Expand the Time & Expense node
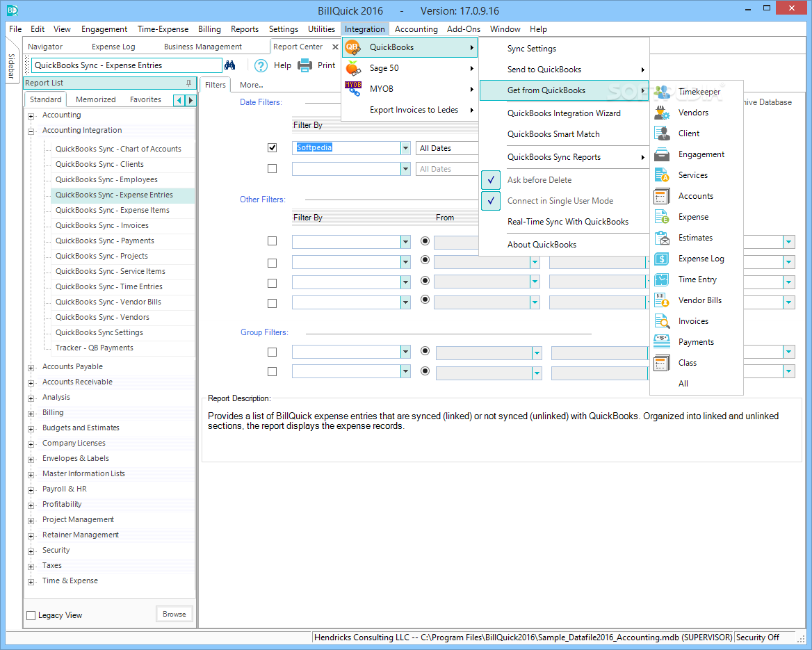Viewport: 812px width, 650px height. click(31, 582)
